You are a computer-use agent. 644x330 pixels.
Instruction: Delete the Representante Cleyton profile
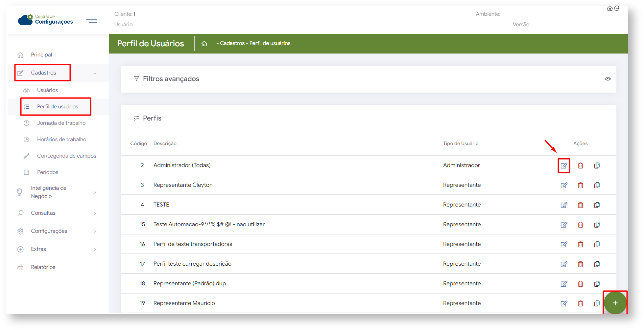(x=580, y=185)
